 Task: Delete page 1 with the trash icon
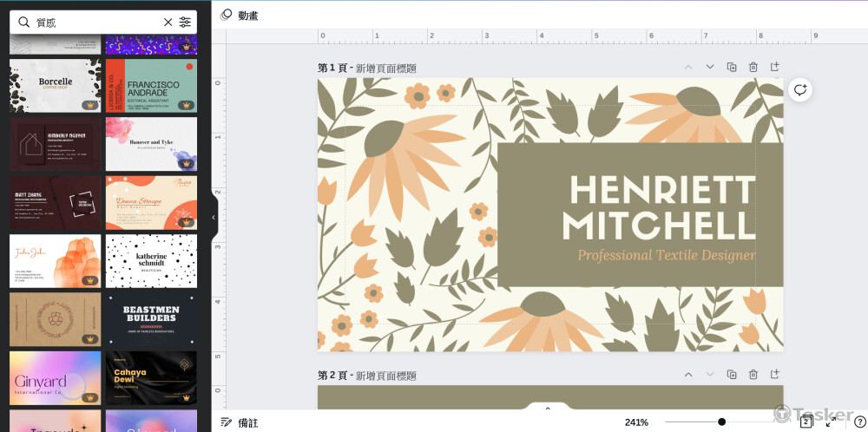coord(753,68)
